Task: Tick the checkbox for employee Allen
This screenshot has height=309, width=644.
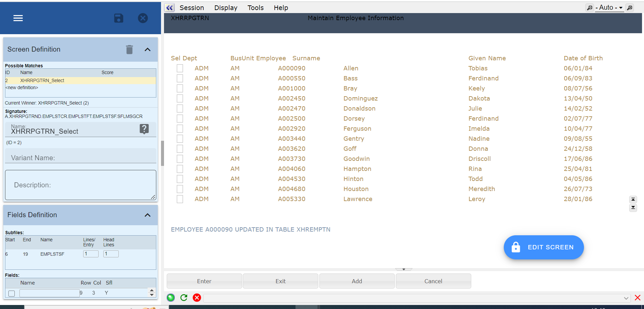Action: (x=180, y=68)
